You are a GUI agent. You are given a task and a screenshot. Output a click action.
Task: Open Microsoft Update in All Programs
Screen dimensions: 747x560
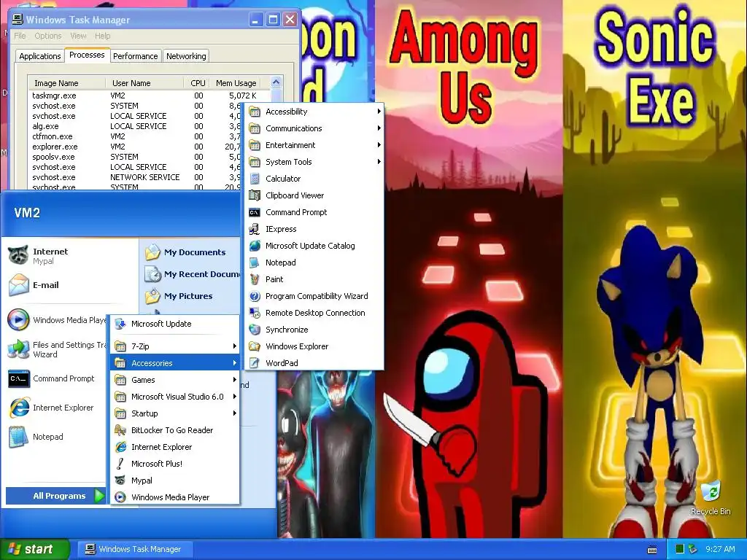[174, 324]
